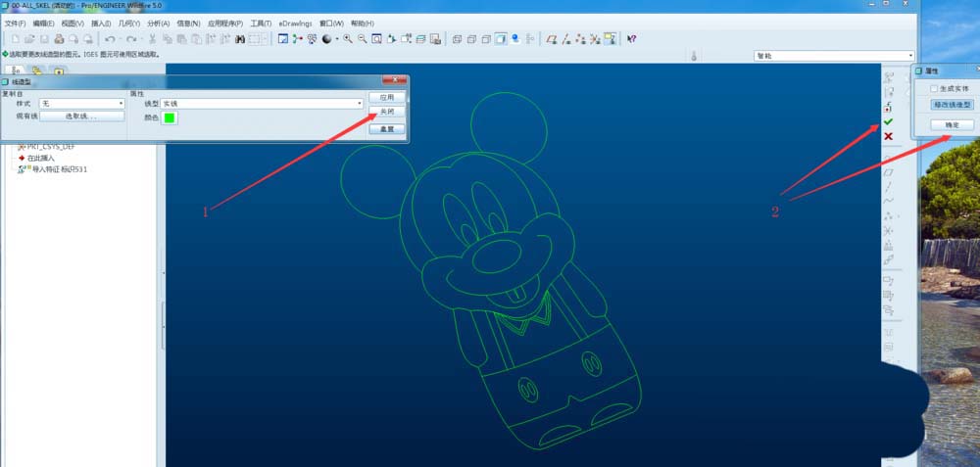Open the 线型 dropdown showing 实线
The height and width of the screenshot is (467, 980).
(262, 104)
